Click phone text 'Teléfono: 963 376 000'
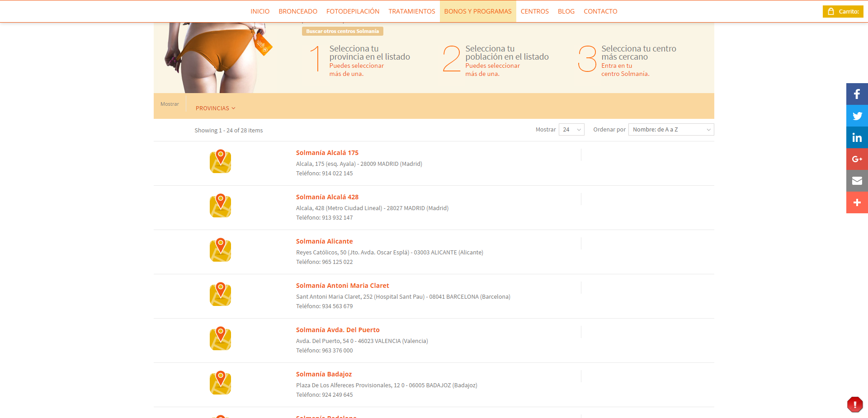 325,351
